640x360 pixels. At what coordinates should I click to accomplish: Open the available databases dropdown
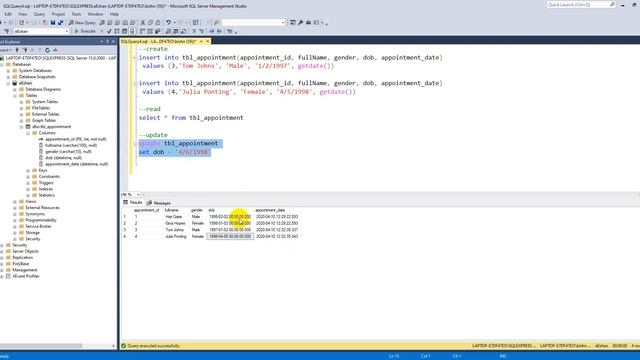[x=67, y=31]
